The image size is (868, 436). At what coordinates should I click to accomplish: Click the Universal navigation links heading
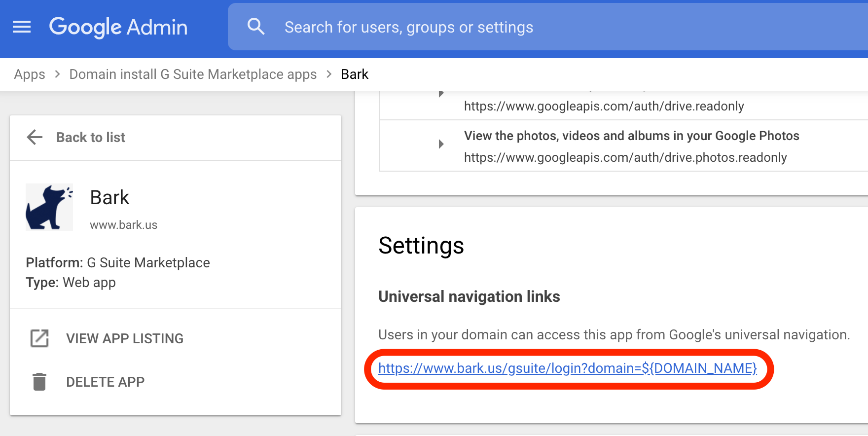click(x=469, y=297)
